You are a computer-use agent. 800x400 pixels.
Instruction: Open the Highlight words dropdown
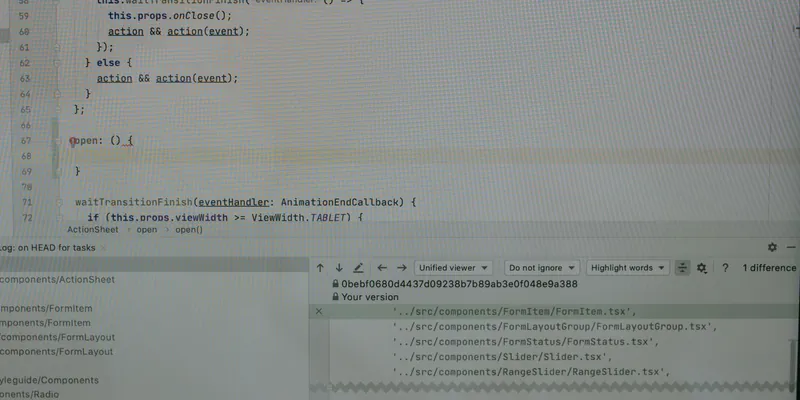[628, 268]
